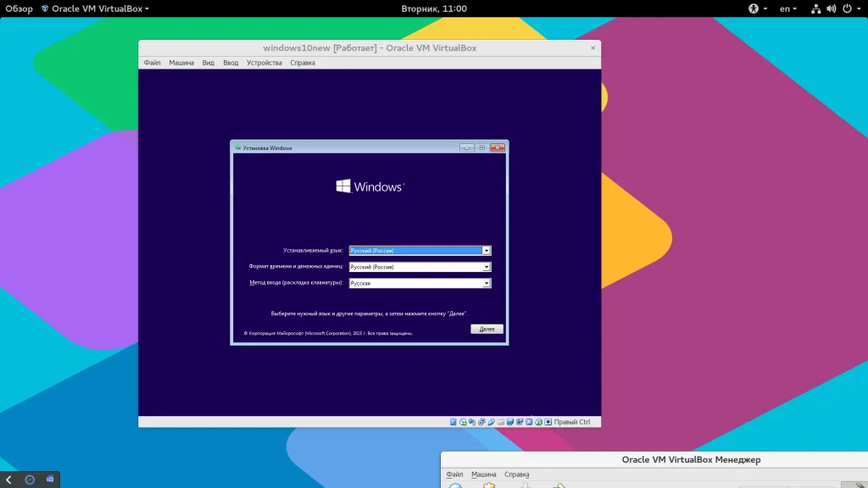Screen dimensions: 868x488
Task: Expand the Метод ввода keyboard layout dropdown
Action: pyautogui.click(x=487, y=284)
